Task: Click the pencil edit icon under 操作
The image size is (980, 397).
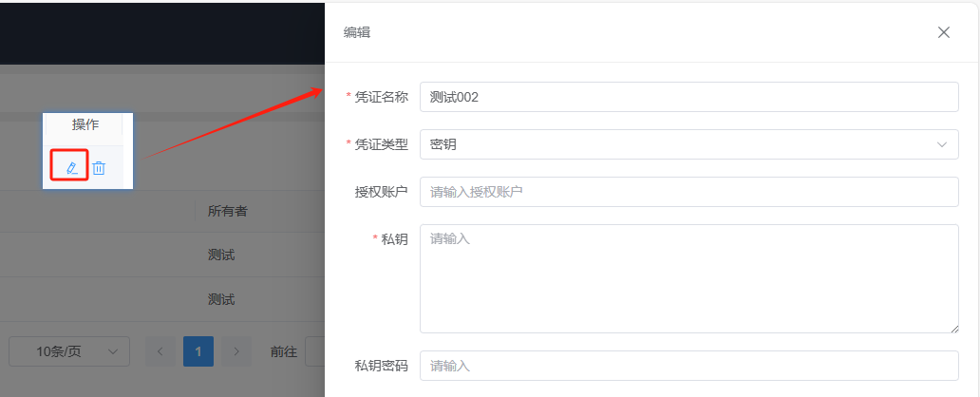Action: pyautogui.click(x=72, y=167)
